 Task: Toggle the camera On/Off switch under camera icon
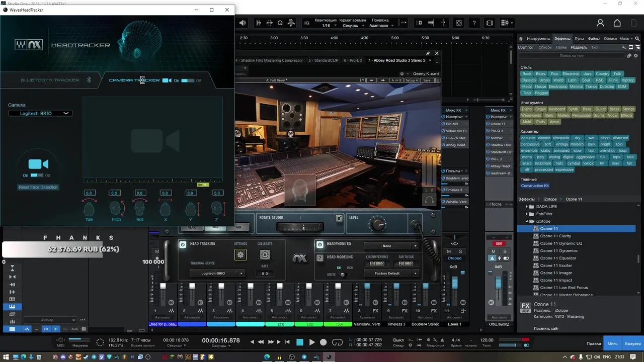click(x=37, y=175)
